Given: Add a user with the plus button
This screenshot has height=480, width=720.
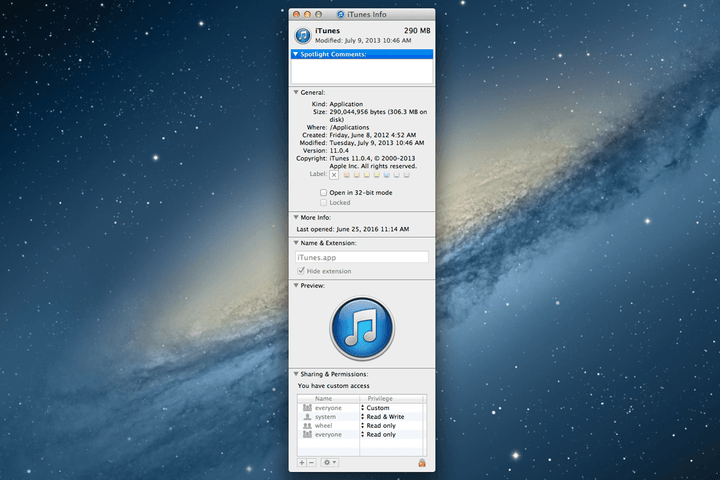Looking at the screenshot, I should coord(302,463).
